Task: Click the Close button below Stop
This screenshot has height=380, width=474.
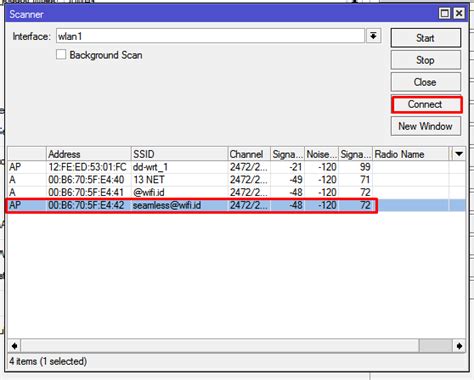Action: coord(426,82)
